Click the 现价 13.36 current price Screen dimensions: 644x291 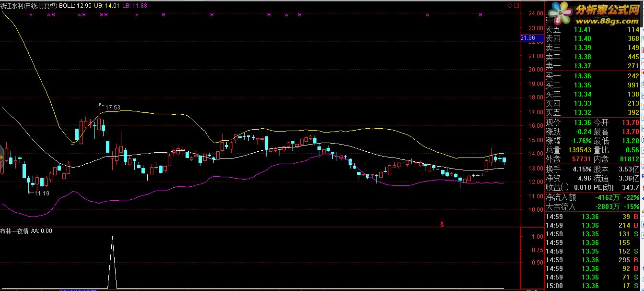tap(568, 123)
